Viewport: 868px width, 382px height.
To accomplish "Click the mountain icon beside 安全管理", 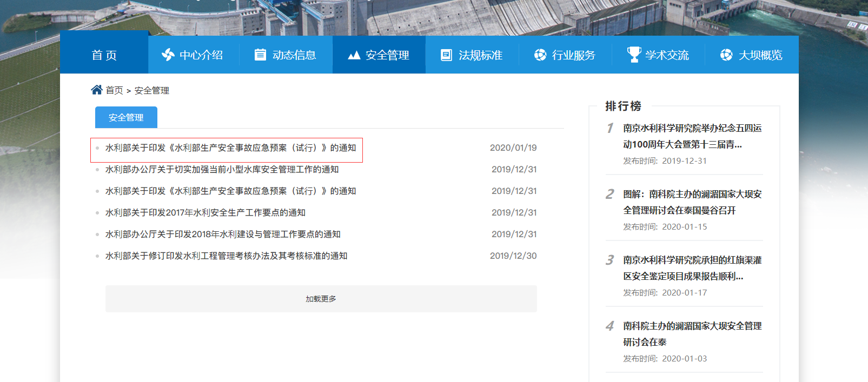I will point(354,55).
